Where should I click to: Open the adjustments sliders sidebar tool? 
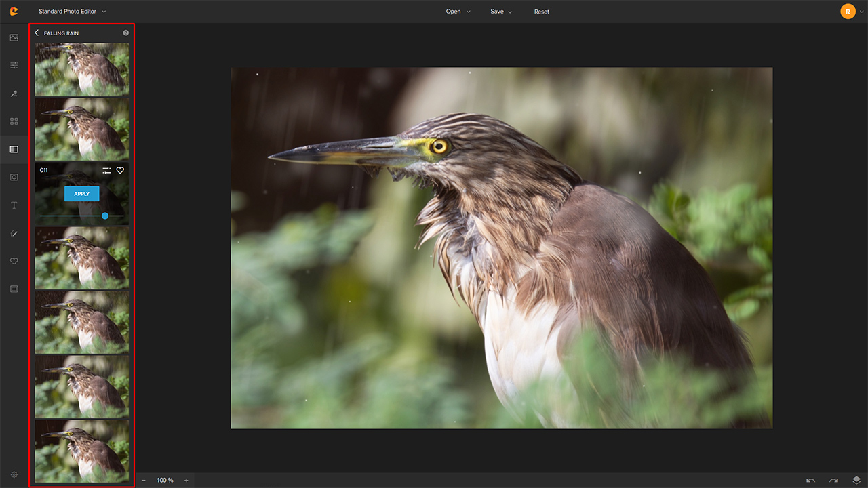(14, 66)
